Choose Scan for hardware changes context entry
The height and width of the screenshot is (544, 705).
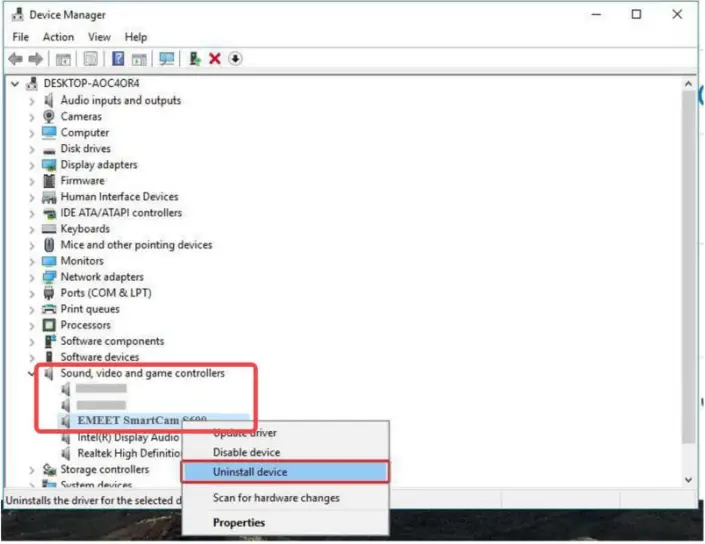click(286, 498)
